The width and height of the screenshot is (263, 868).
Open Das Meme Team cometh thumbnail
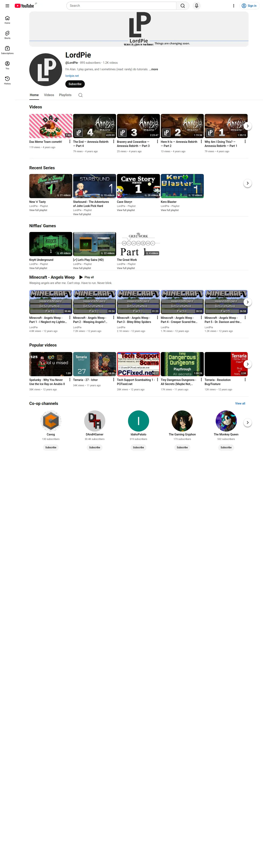click(51, 126)
